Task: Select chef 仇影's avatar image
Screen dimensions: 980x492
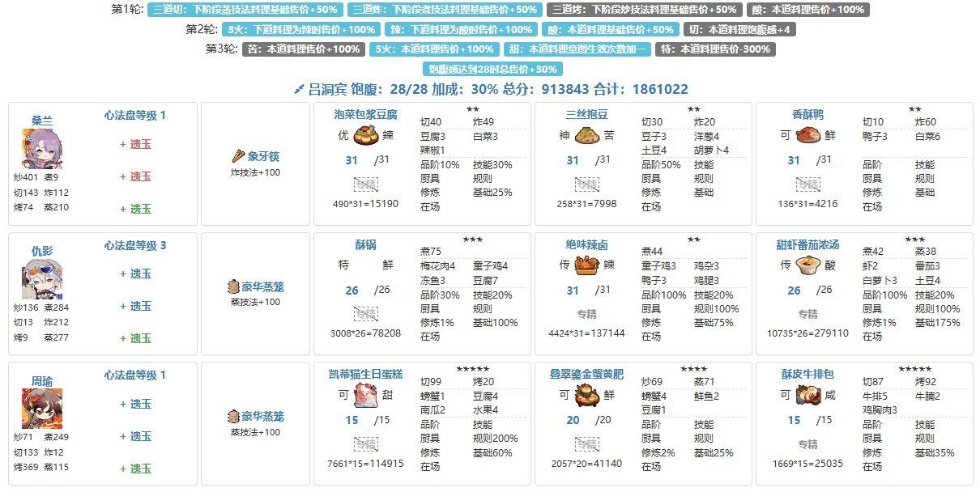Action: [x=37, y=280]
